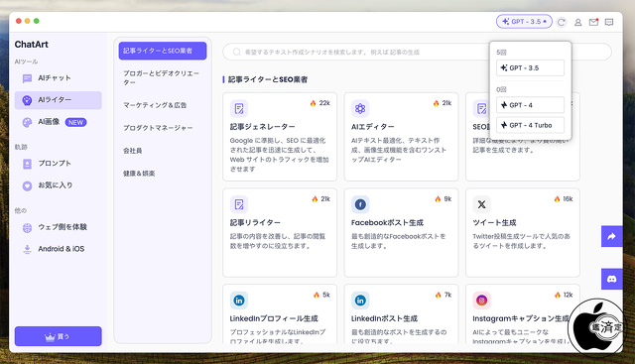Image resolution: width=635 pixels, height=364 pixels.
Task: Click the 記事リライター card icon
Action: (x=239, y=204)
